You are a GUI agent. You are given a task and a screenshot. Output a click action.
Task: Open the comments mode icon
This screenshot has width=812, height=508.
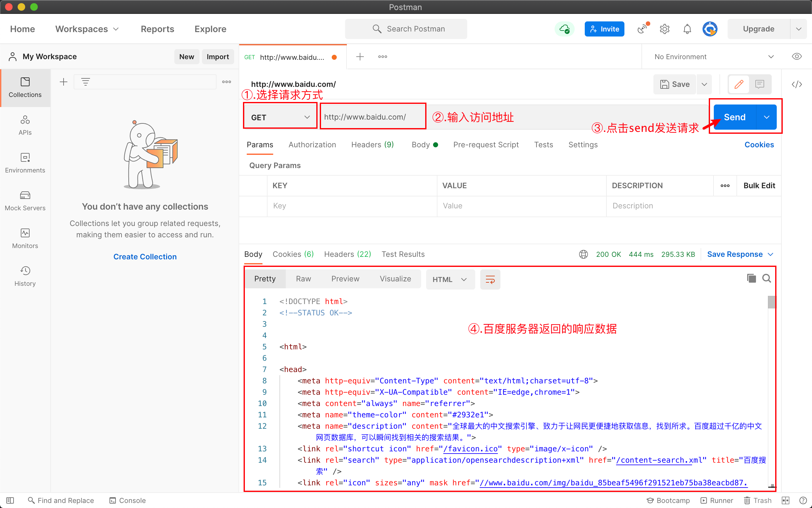tap(759, 84)
